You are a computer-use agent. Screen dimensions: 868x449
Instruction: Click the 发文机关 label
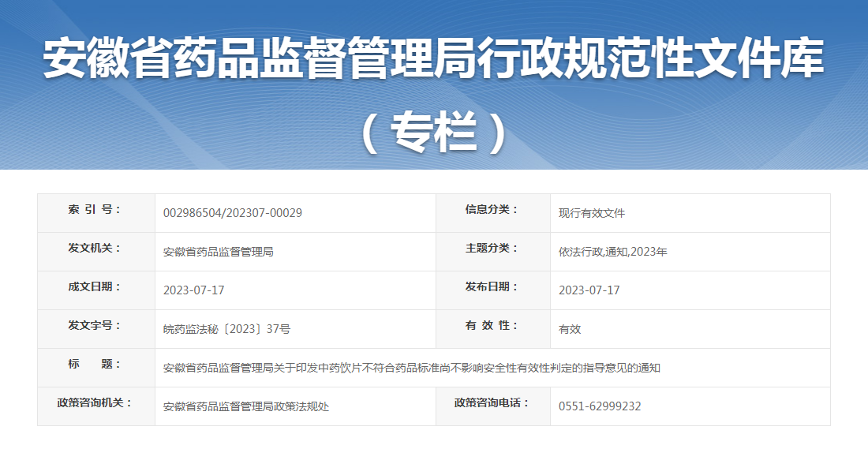95,248
